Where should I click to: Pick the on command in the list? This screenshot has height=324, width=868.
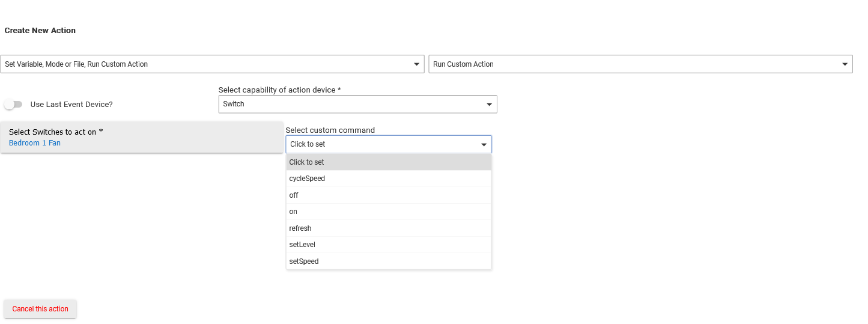(x=293, y=212)
